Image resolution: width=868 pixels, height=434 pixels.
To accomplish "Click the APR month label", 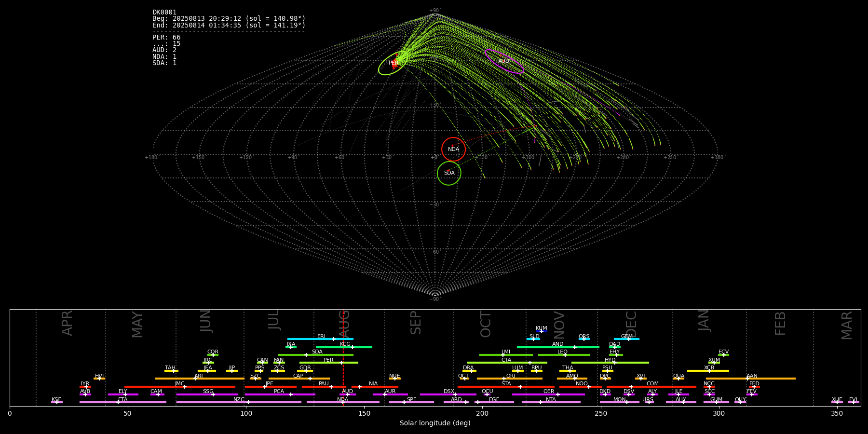I will (67, 323).
